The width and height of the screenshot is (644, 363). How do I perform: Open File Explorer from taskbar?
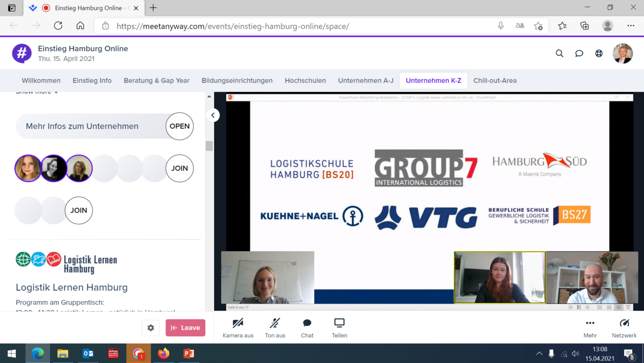coord(63,354)
